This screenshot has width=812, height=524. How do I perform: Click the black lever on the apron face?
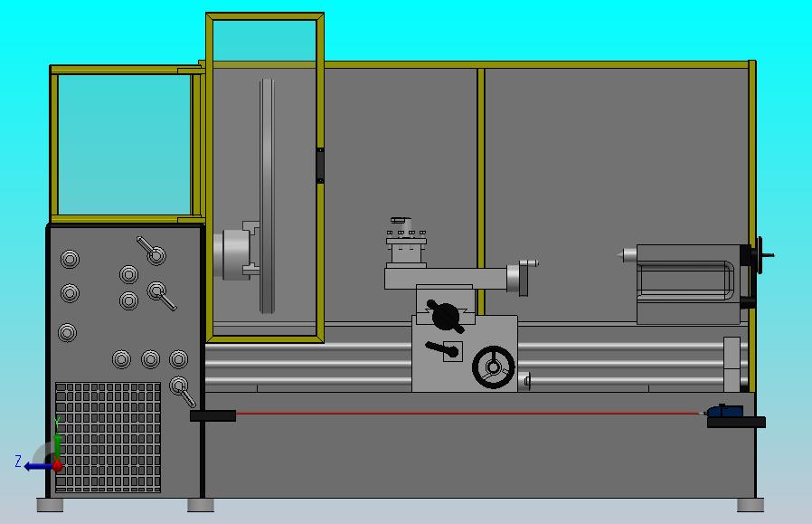442,349
